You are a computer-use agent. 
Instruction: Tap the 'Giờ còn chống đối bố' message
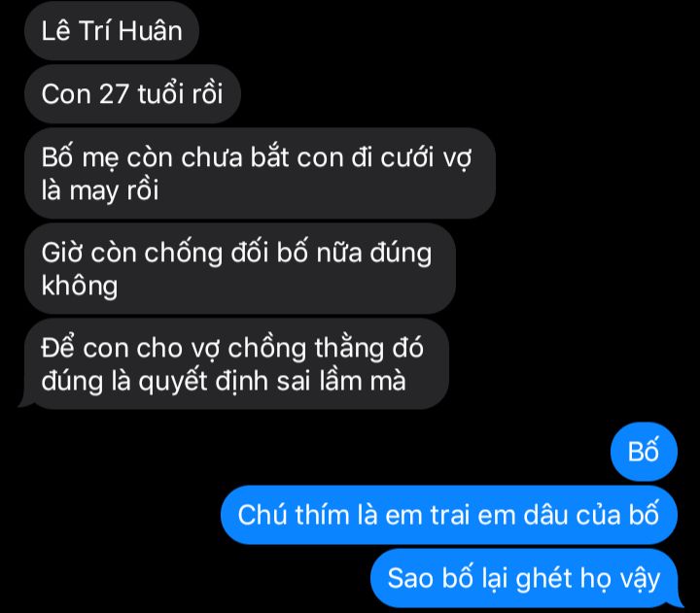(x=240, y=268)
